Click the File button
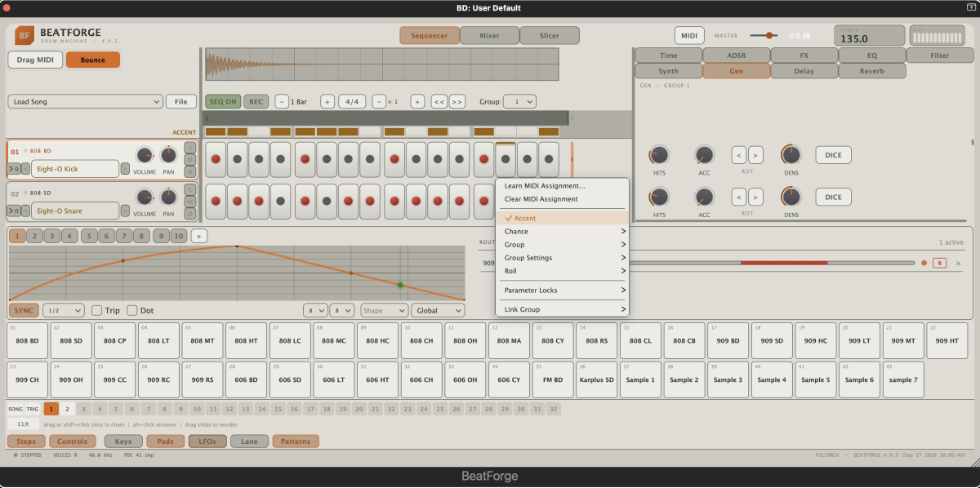 click(x=181, y=102)
